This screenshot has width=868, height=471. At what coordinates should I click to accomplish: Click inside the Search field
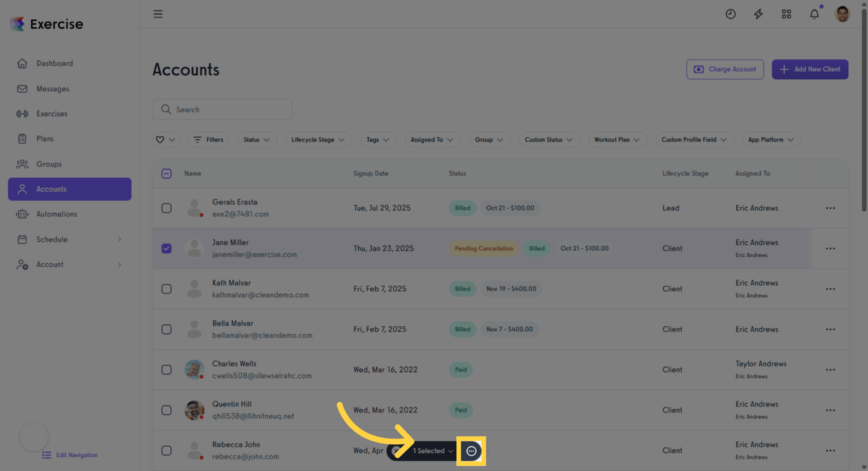[x=222, y=109]
